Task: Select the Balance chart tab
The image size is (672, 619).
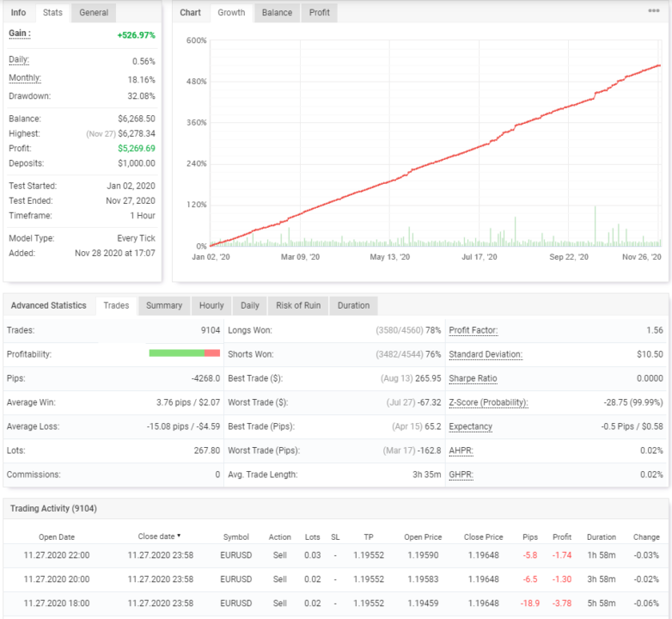Action: (277, 13)
